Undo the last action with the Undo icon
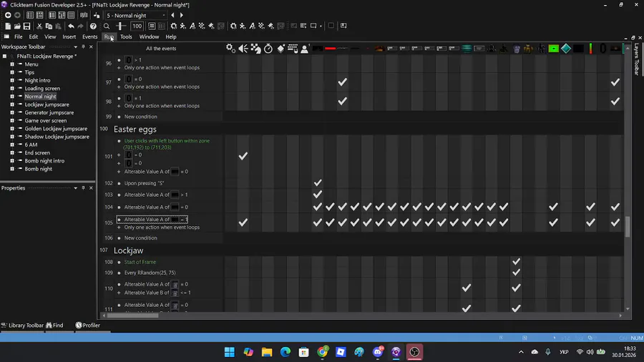The width and height of the screenshot is (644, 362). point(71,26)
